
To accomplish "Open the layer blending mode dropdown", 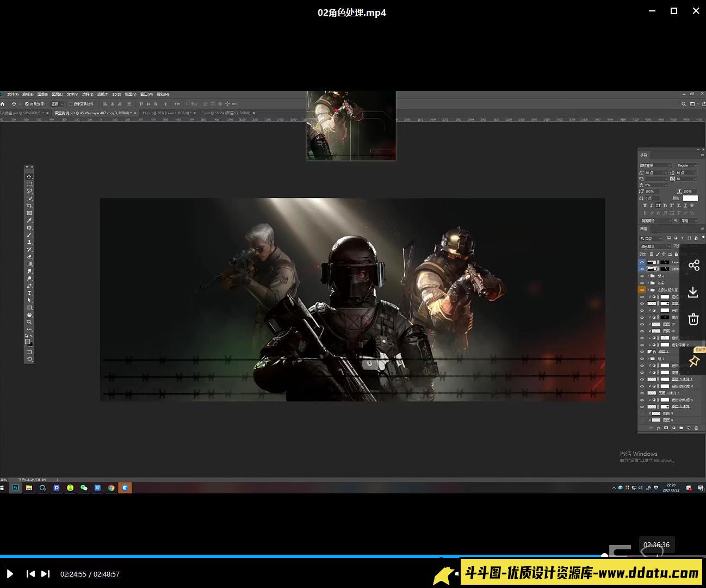I will point(655,246).
